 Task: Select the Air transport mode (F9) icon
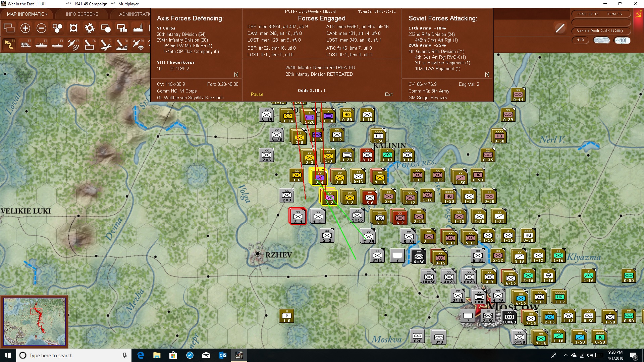click(x=138, y=44)
